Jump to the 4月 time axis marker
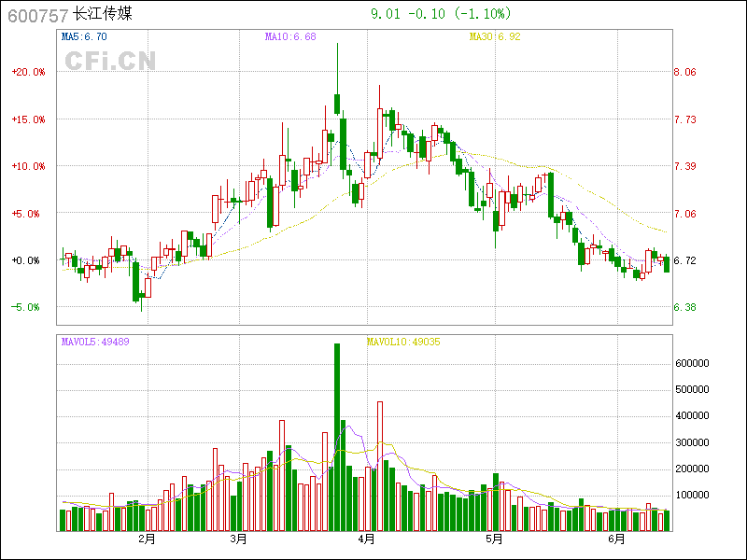 tap(366, 539)
